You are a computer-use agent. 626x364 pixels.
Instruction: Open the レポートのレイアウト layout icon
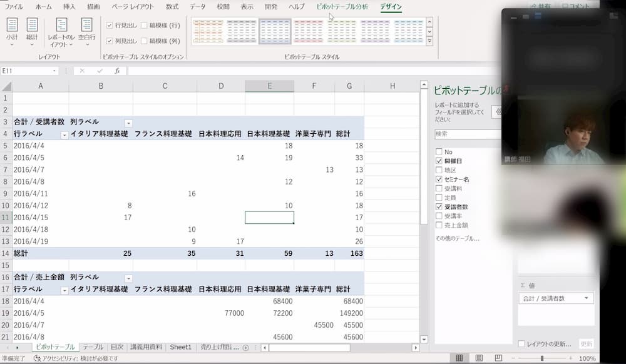point(61,32)
